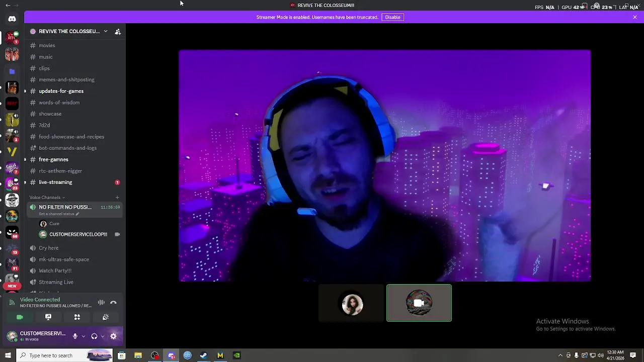This screenshot has height=362, width=644.
Task: Open server icon with 58 badge
Action: pos(12,232)
